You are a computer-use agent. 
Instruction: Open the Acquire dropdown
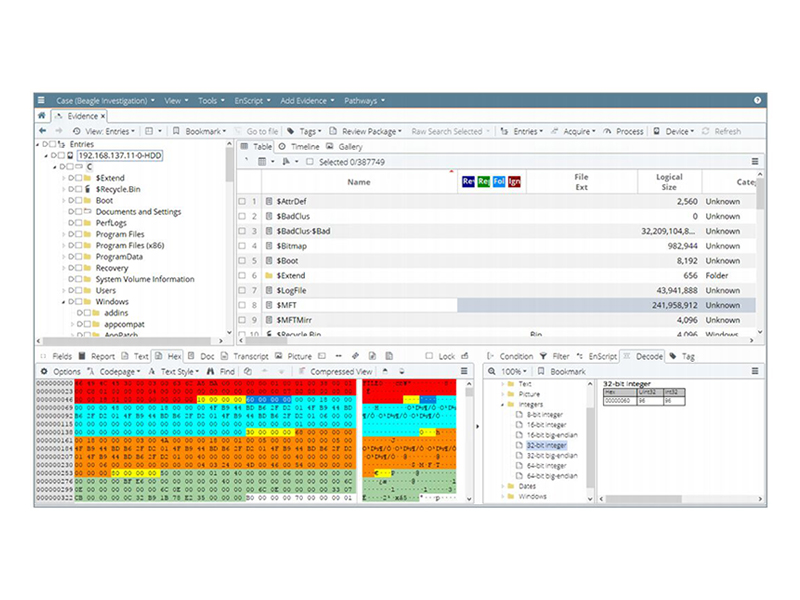point(573,131)
